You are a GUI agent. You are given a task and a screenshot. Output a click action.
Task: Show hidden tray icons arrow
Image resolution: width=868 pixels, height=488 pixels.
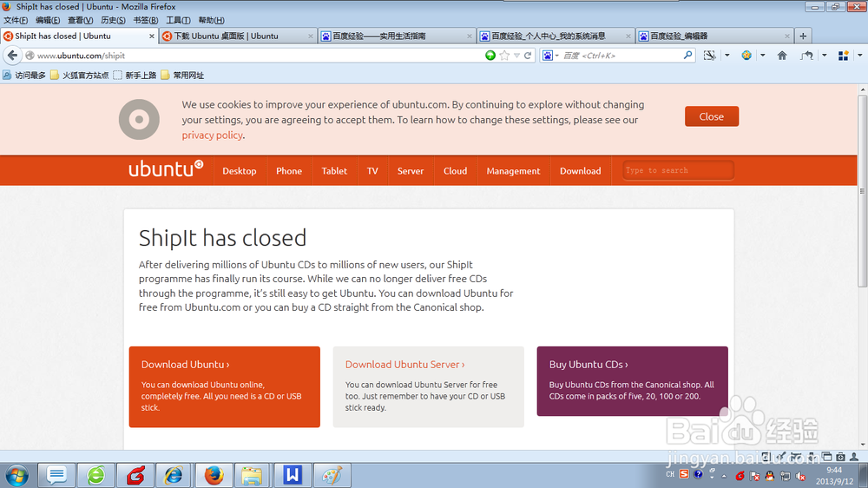pyautogui.click(x=724, y=476)
